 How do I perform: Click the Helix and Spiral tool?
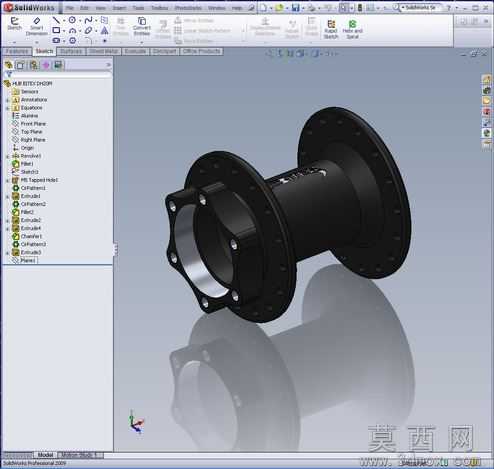[352, 29]
